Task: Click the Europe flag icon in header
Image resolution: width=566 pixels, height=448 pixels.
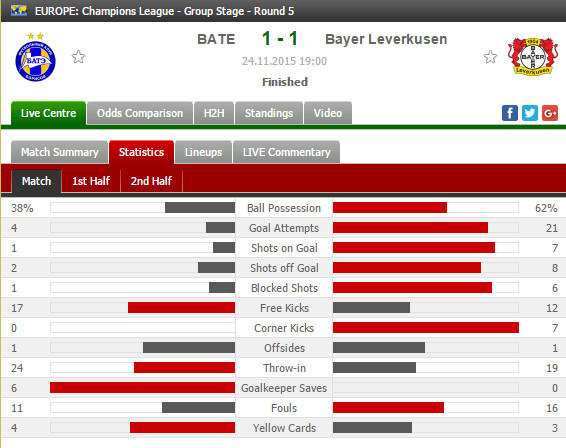Action: click(19, 10)
